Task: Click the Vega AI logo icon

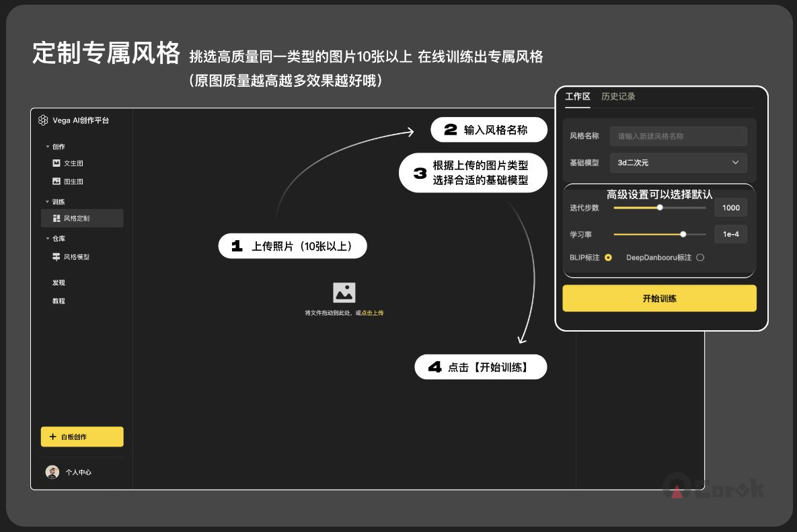Action: click(x=43, y=120)
